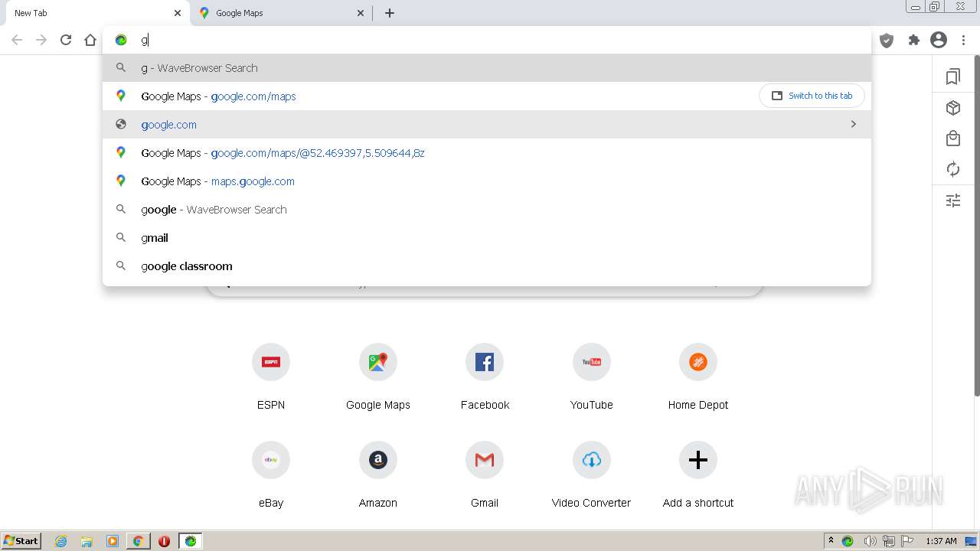Screen dimensions: 980x551
Task: Open the eBay shortcut
Action: [x=271, y=460]
